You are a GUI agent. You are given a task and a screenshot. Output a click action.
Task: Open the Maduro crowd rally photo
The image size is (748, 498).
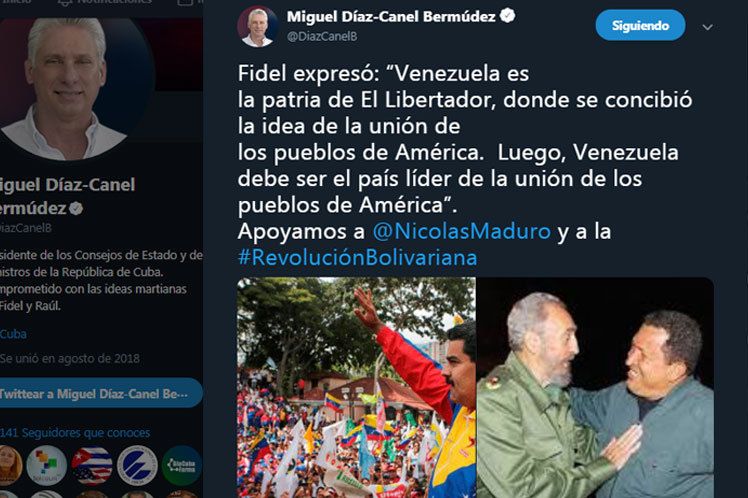tap(356, 387)
